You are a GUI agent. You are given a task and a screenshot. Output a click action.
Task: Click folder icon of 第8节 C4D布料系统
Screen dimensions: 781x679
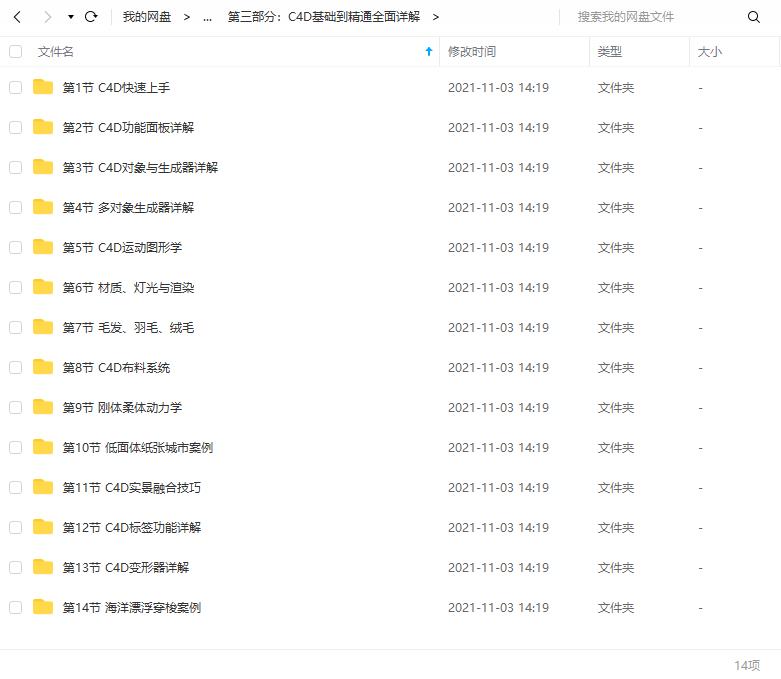pos(43,367)
